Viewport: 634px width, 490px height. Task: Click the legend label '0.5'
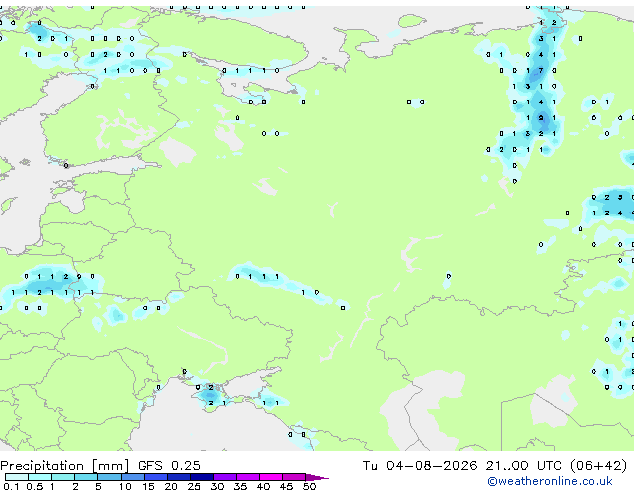pos(35,486)
